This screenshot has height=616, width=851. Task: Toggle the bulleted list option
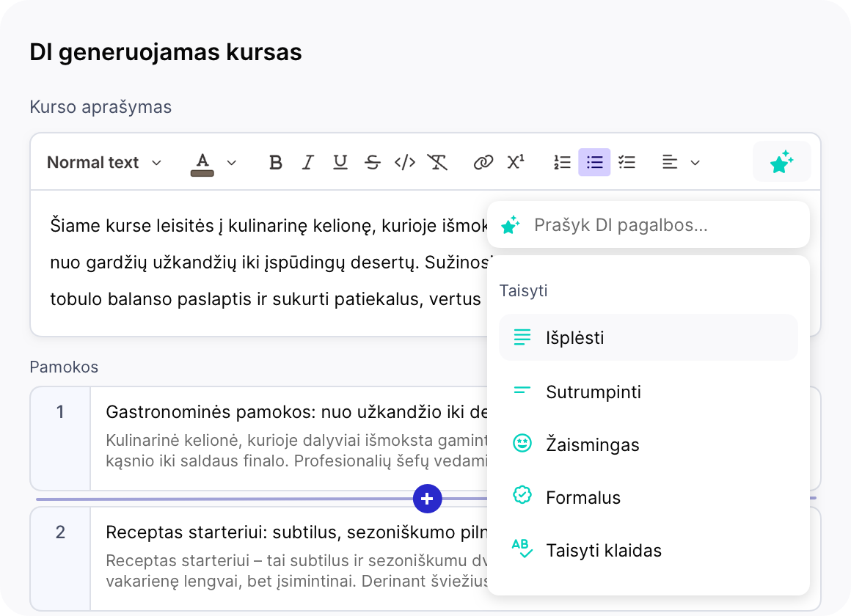tap(594, 162)
